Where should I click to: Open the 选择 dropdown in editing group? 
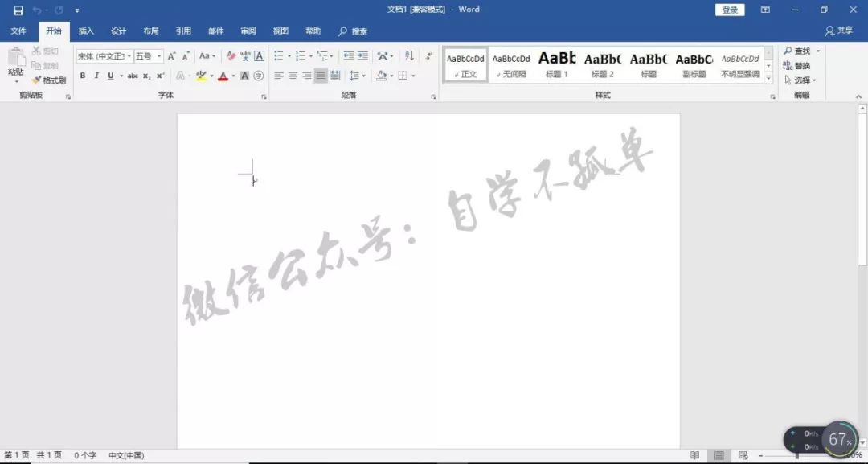click(800, 80)
